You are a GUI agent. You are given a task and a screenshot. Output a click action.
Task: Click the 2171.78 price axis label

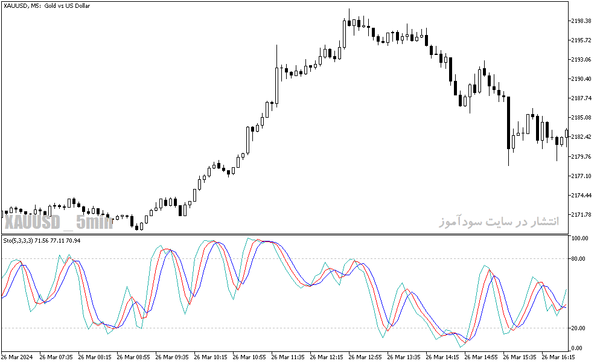tap(581, 215)
